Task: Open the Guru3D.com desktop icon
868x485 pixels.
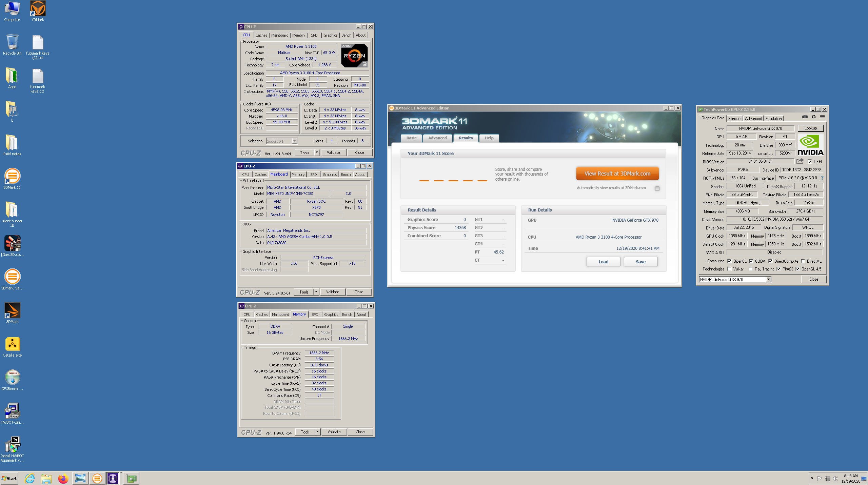Action: tap(12, 246)
